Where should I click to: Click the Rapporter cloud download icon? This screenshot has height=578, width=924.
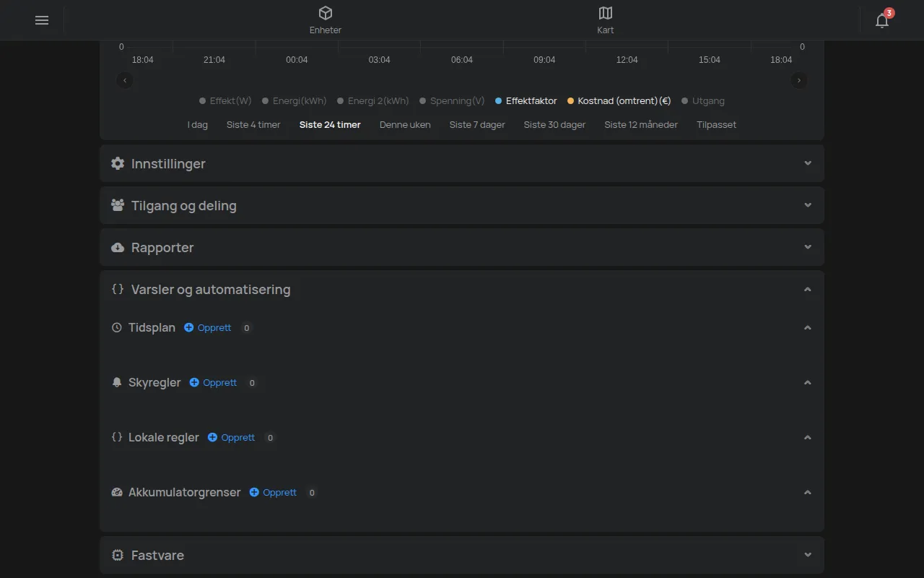pos(118,247)
